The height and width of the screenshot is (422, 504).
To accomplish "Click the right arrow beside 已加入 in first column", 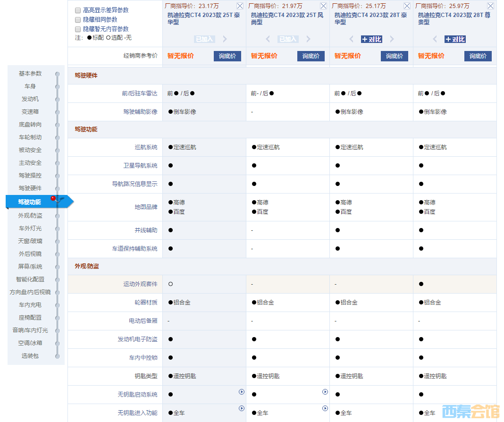I will 225,39.
